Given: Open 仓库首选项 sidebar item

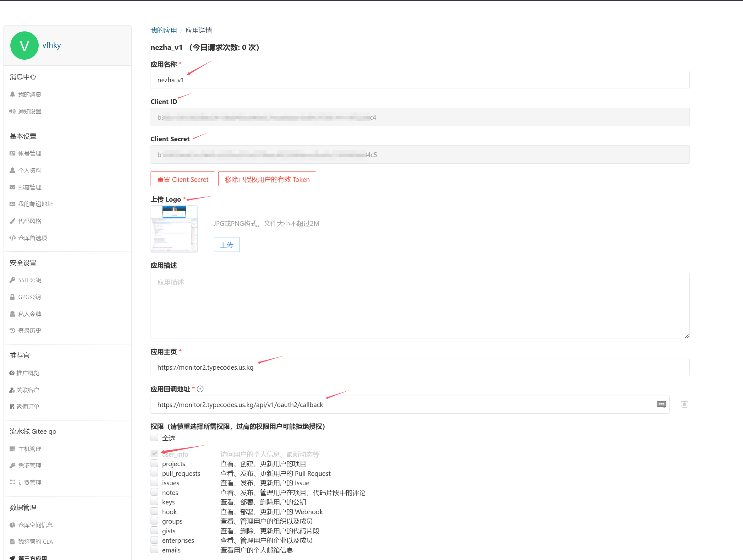Looking at the screenshot, I should tap(33, 238).
